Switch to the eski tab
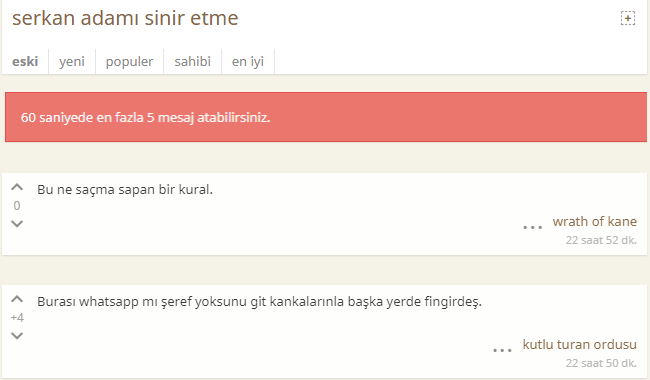The image size is (650, 380). pyautogui.click(x=25, y=62)
